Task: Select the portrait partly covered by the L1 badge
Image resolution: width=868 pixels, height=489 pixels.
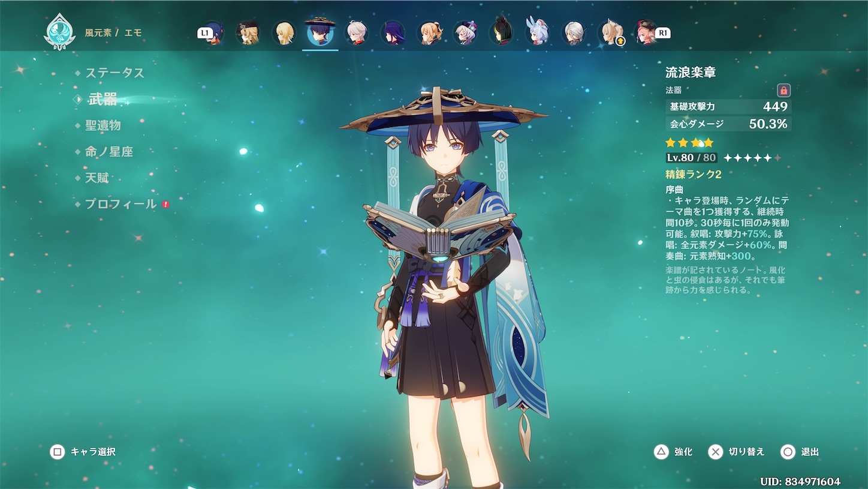Action: (213, 33)
